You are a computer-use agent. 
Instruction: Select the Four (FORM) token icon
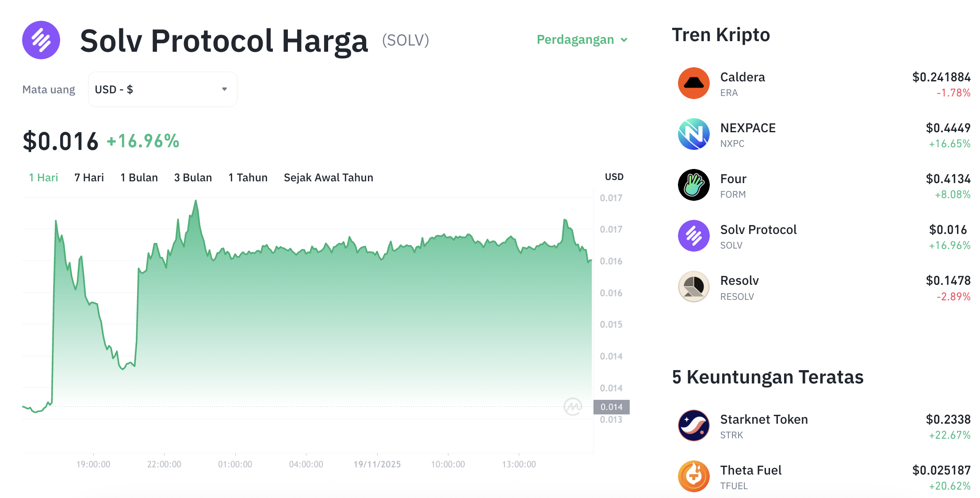tap(693, 185)
